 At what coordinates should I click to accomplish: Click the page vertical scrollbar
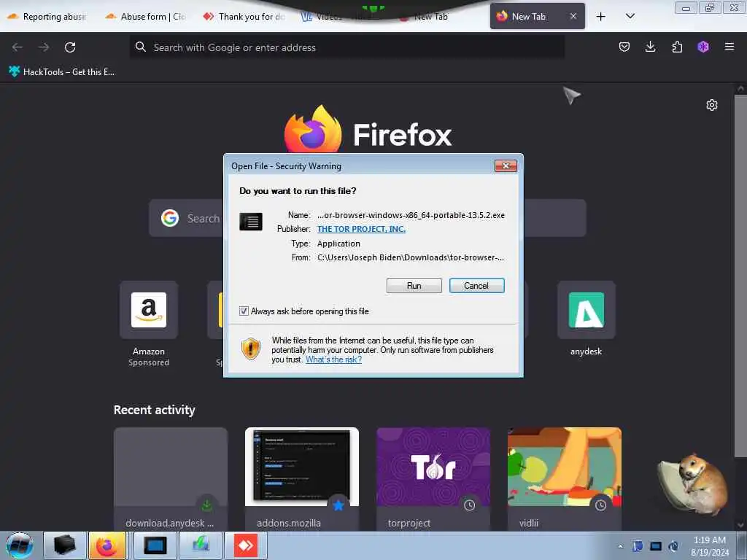(740, 276)
